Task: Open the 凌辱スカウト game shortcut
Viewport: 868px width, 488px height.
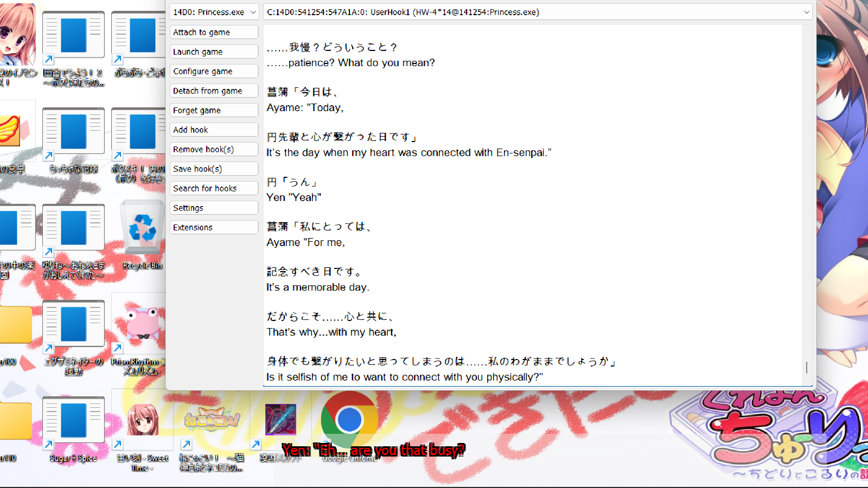Action: (280, 420)
